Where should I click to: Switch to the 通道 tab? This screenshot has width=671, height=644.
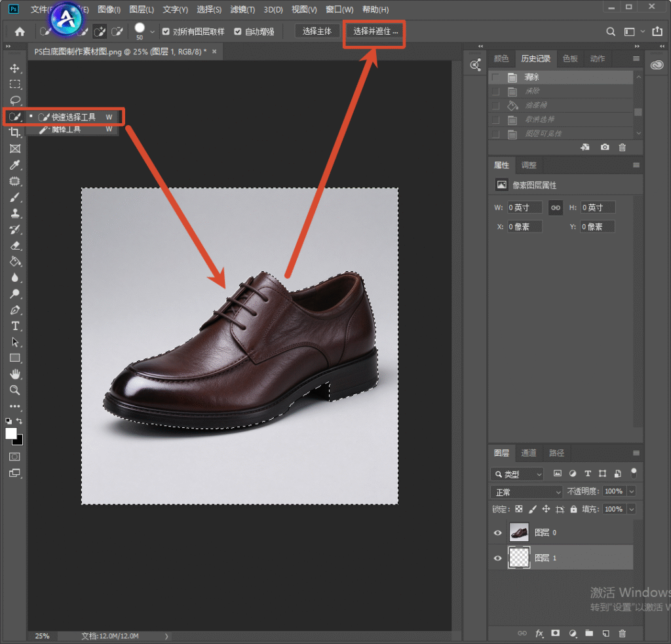[x=529, y=453]
